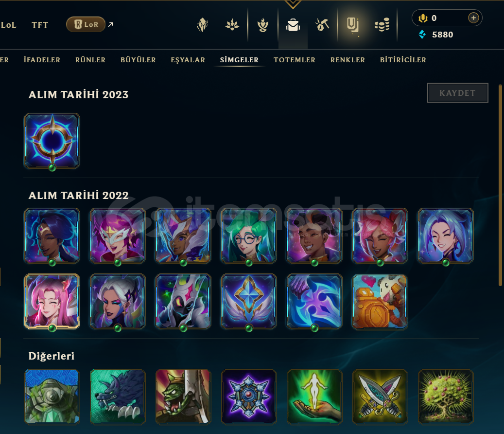Screen dimensions: 504x434
Task: Open the clash trophy flame icon
Action: coord(263,25)
